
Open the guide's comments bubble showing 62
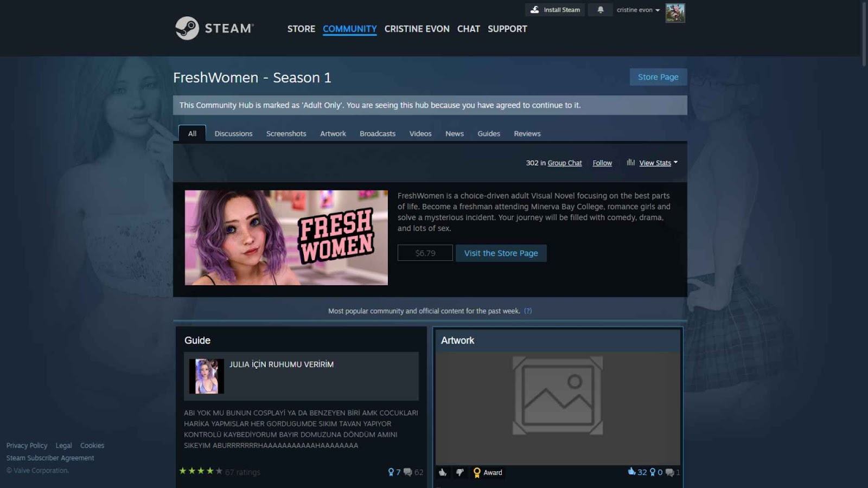click(x=413, y=472)
